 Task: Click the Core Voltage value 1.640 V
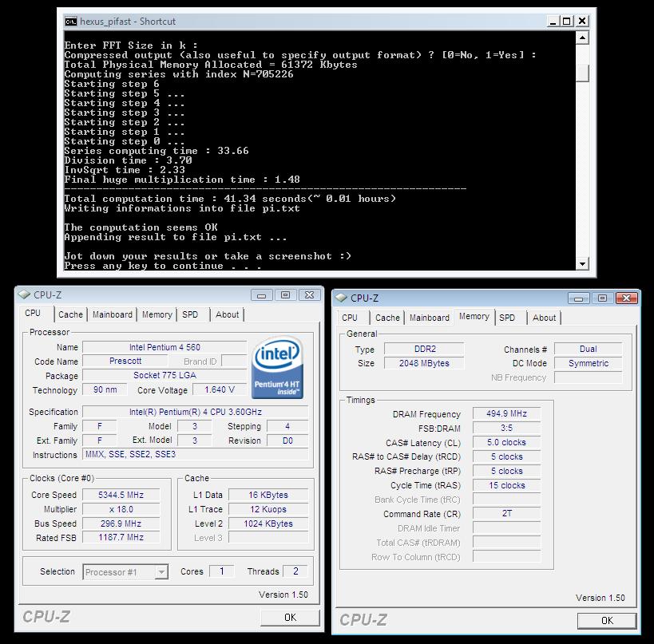[220, 389]
